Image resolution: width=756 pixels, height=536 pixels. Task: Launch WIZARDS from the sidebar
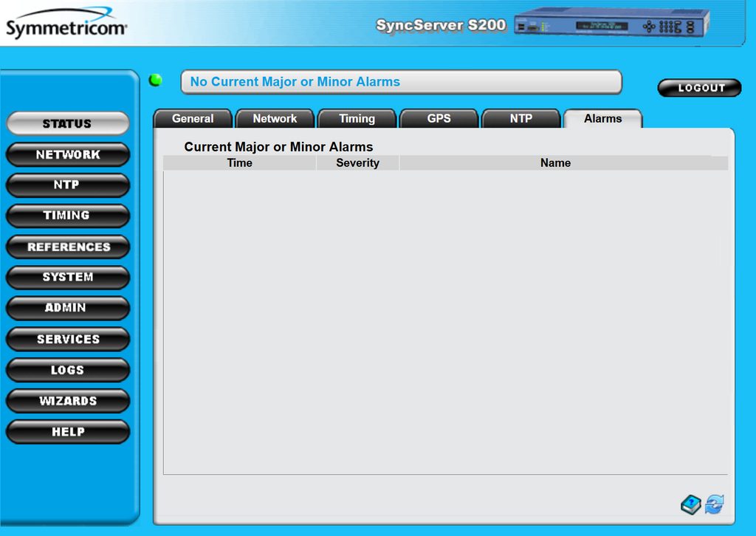click(67, 401)
